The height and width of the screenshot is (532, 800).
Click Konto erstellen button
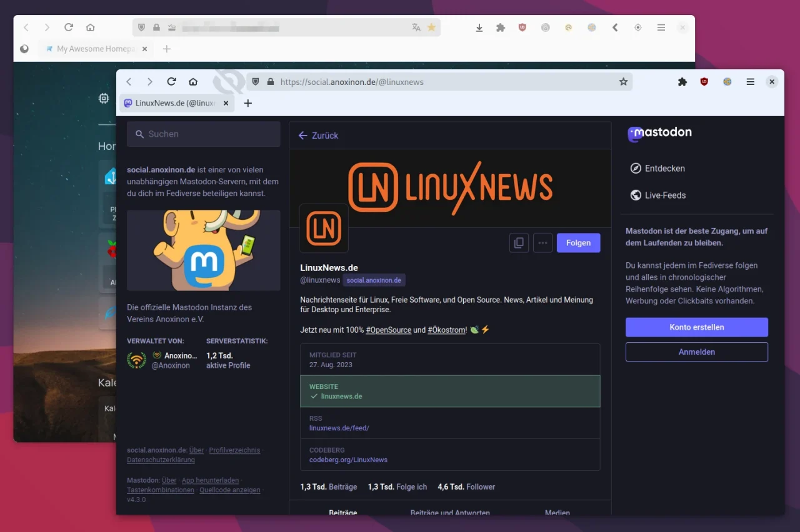pos(697,327)
